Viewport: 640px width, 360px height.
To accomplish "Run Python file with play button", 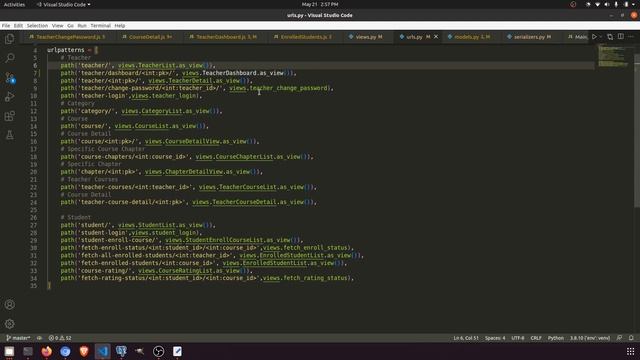I will click(x=594, y=37).
